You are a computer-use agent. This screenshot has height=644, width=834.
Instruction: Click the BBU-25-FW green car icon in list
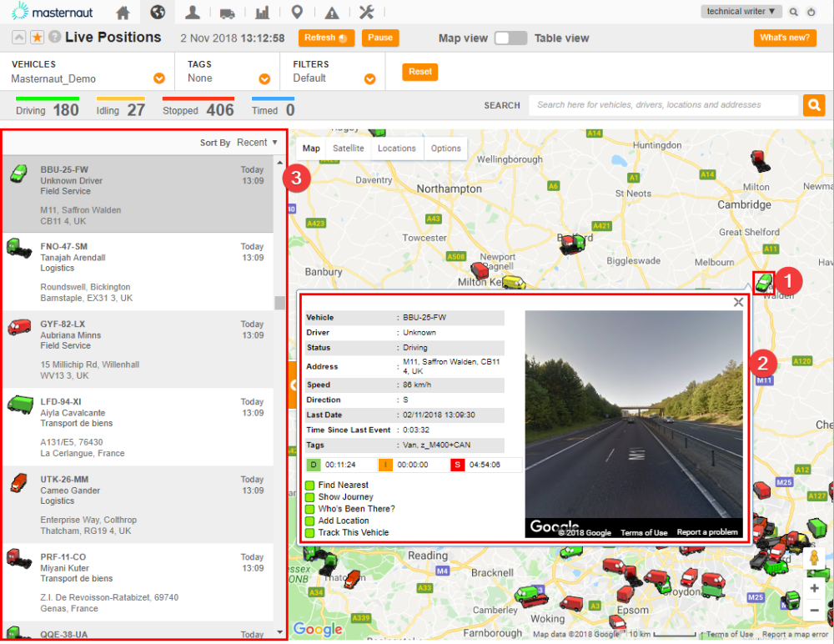coord(19,174)
